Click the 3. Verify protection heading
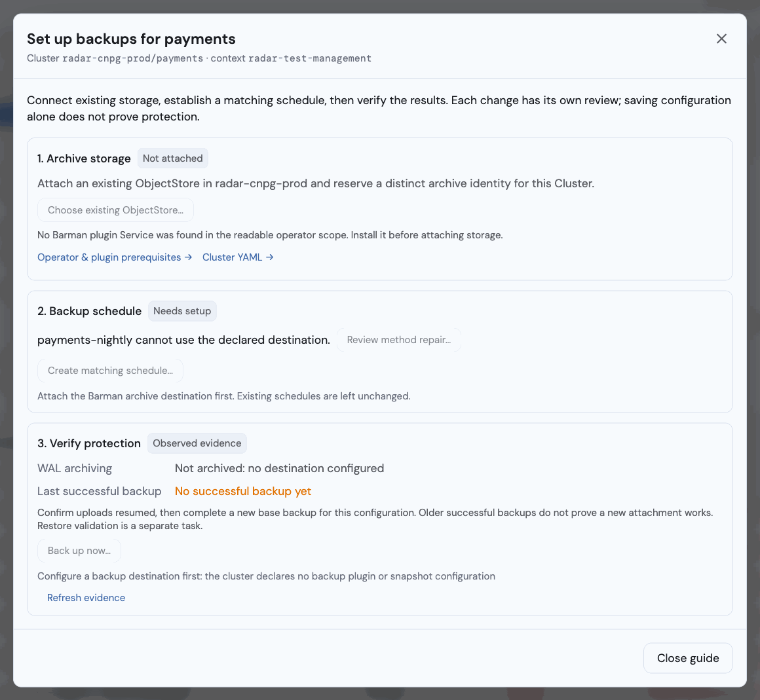This screenshot has height=700, width=760. click(88, 443)
